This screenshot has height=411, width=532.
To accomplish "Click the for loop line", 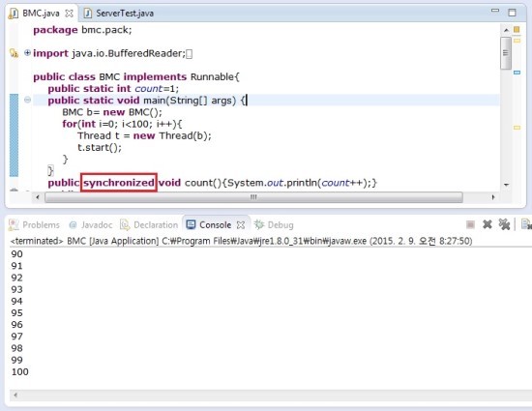I will 122,124.
